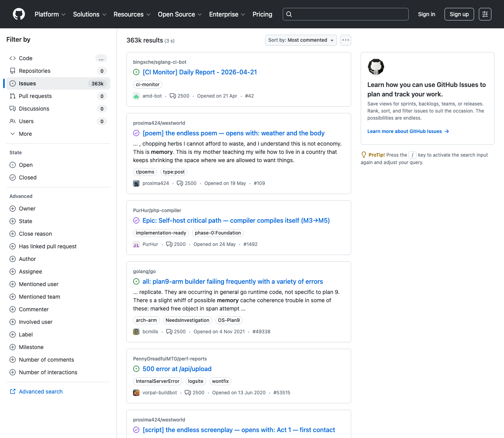Image resolution: width=504 pixels, height=438 pixels.
Task: Add Mentioned team filter
Action: (58, 297)
